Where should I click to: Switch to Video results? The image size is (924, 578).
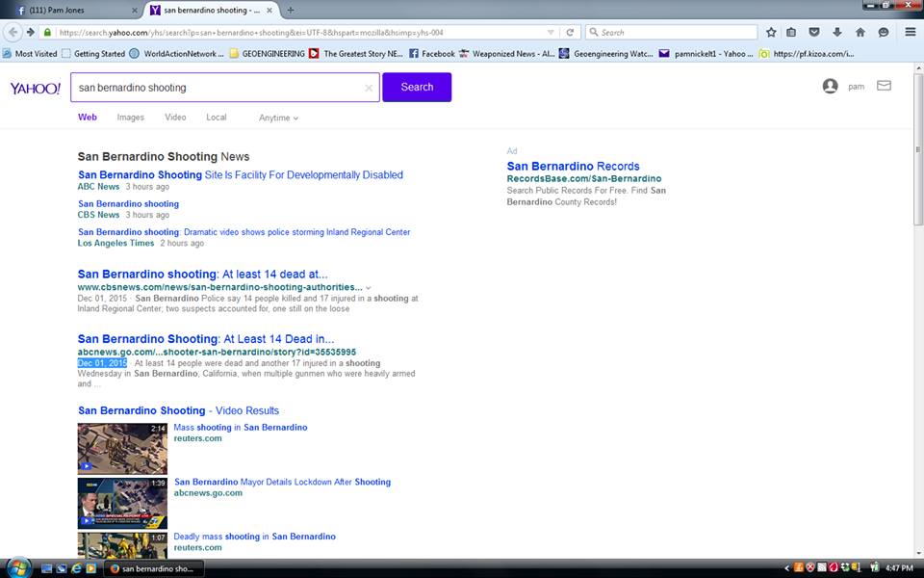[x=175, y=118]
